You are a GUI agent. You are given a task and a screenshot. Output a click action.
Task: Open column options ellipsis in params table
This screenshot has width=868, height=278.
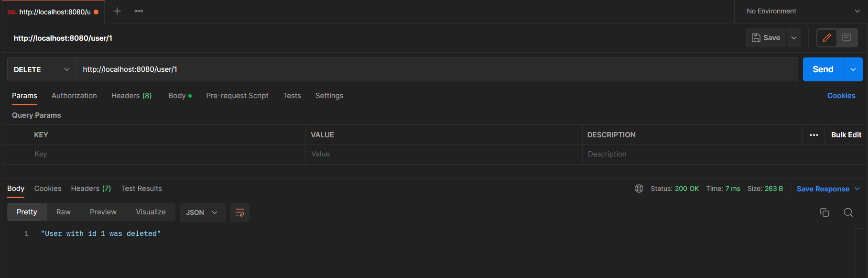[x=814, y=135]
